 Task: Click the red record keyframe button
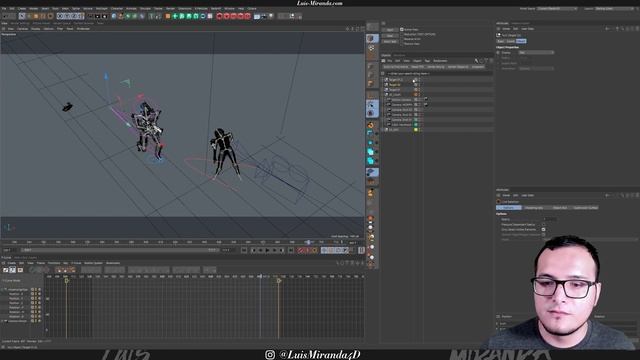(x=300, y=250)
